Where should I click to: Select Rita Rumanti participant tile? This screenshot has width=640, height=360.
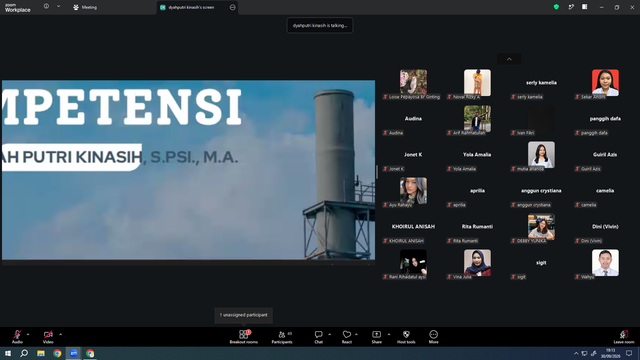pyautogui.click(x=477, y=228)
